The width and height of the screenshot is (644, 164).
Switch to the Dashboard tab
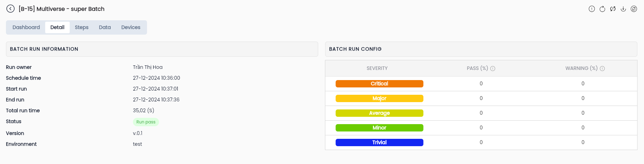pyautogui.click(x=26, y=27)
